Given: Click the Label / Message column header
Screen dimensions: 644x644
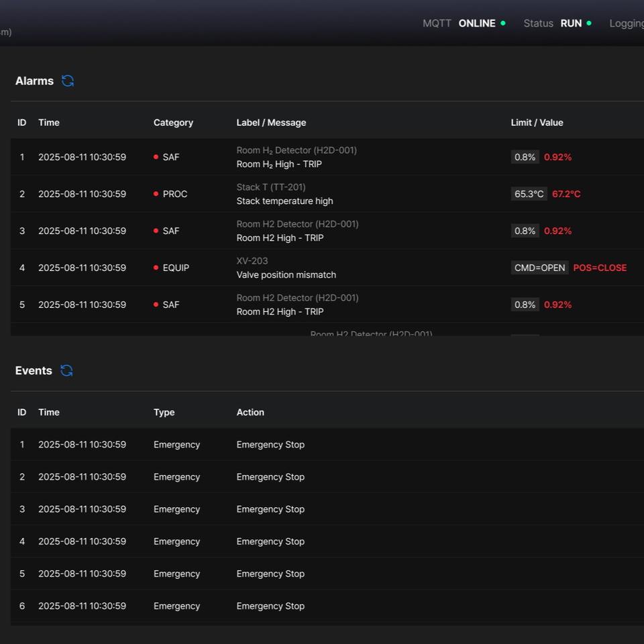Looking at the screenshot, I should (x=271, y=123).
